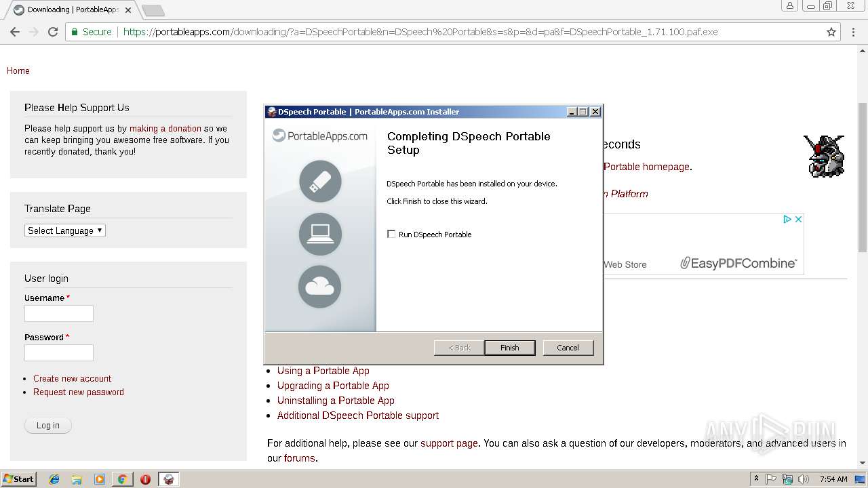Click the network tray icon
The width and height of the screenshot is (868, 488).
[787, 479]
